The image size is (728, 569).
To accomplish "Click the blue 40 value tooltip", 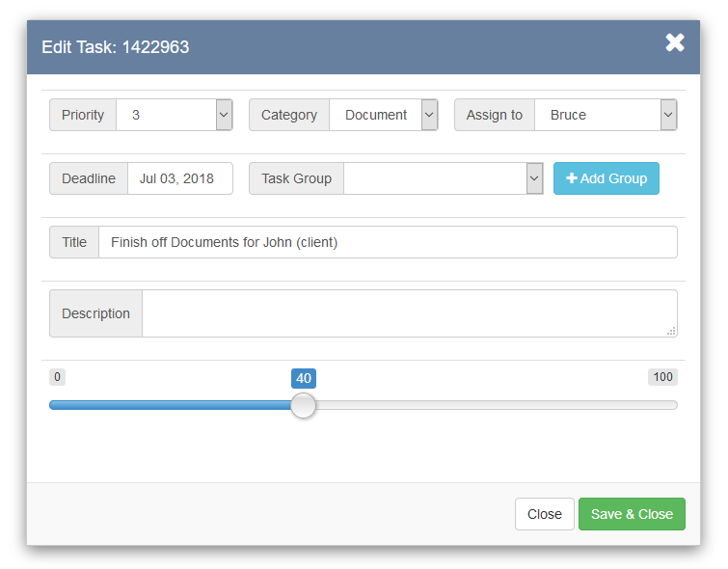I will coord(304,378).
